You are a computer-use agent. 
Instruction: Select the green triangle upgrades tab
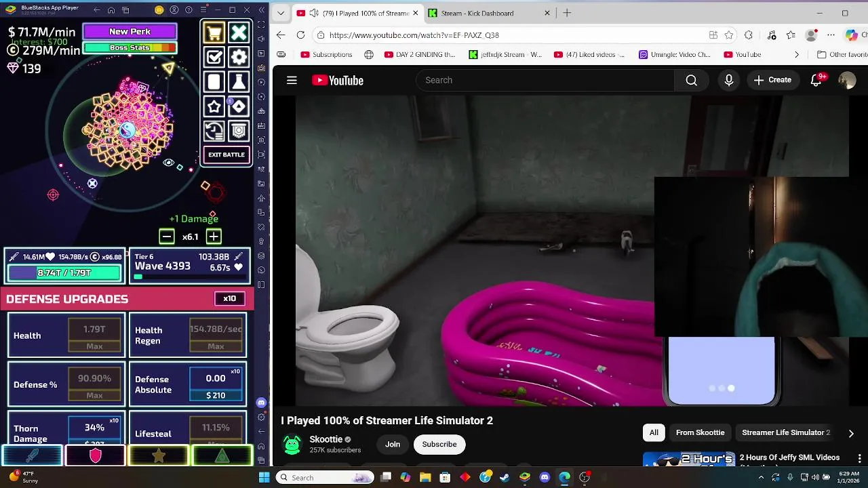[222, 456]
